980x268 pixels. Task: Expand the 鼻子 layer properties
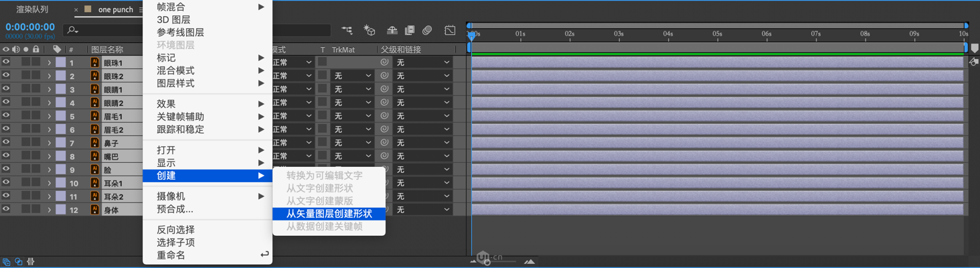point(49,143)
